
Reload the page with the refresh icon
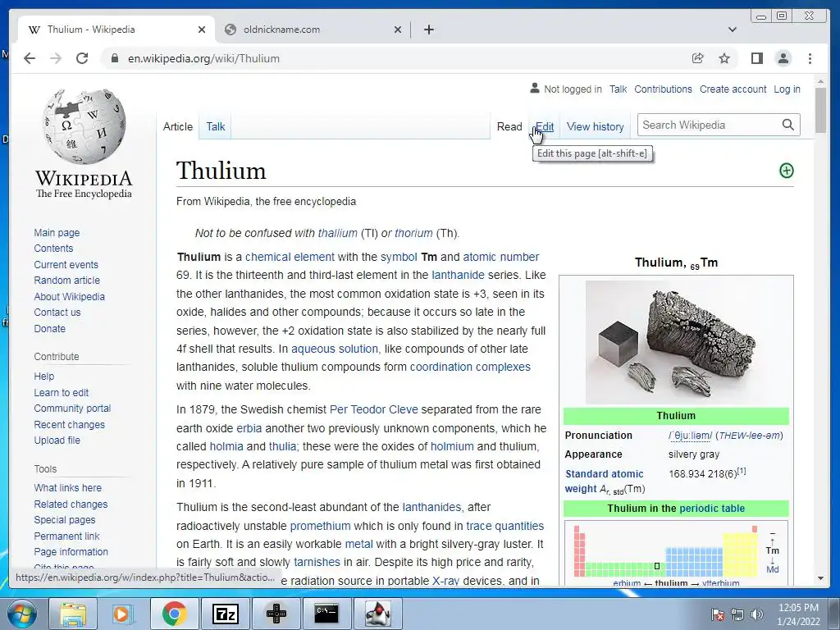(82, 58)
